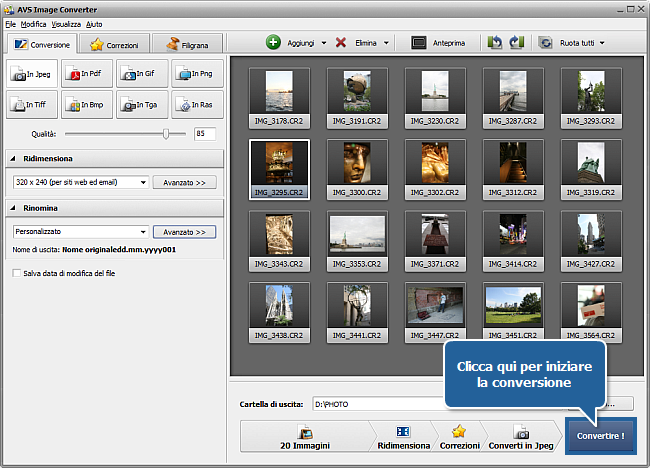Open the Visualizza menu
Screen dimensions: 650x468
click(66, 23)
